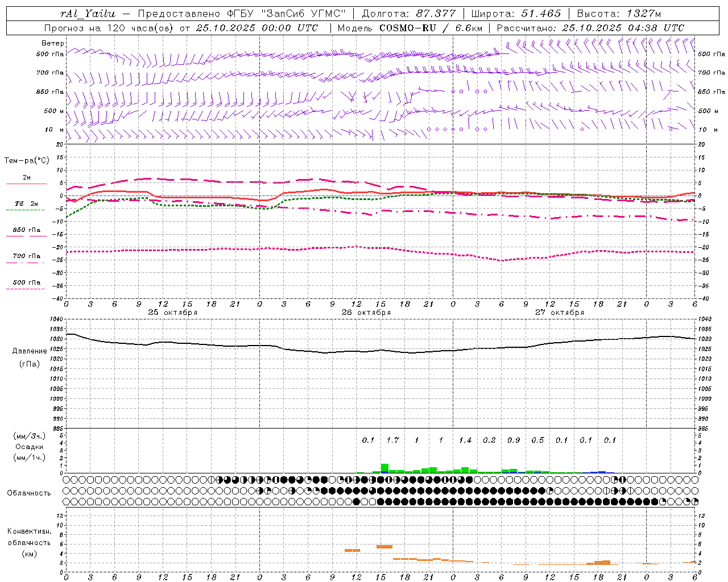Click the Тем-ра(°C) panel label
Viewport: 728px width, 582px height.
tap(27, 161)
